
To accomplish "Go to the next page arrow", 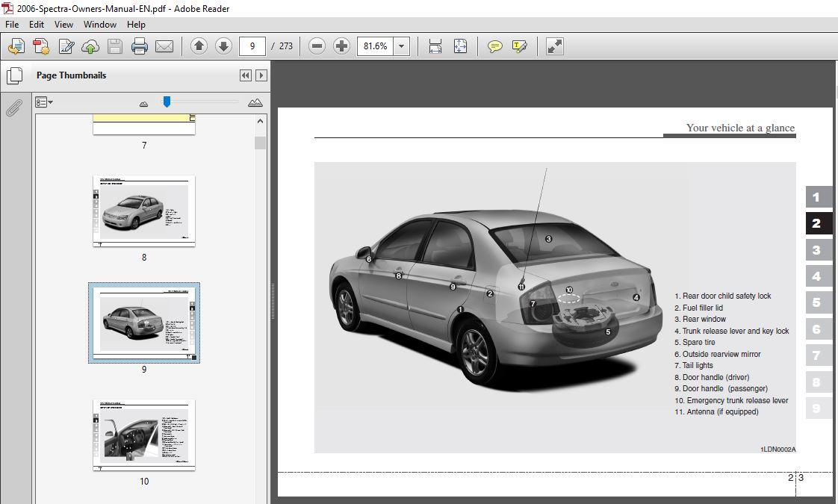I will pyautogui.click(x=223, y=46).
